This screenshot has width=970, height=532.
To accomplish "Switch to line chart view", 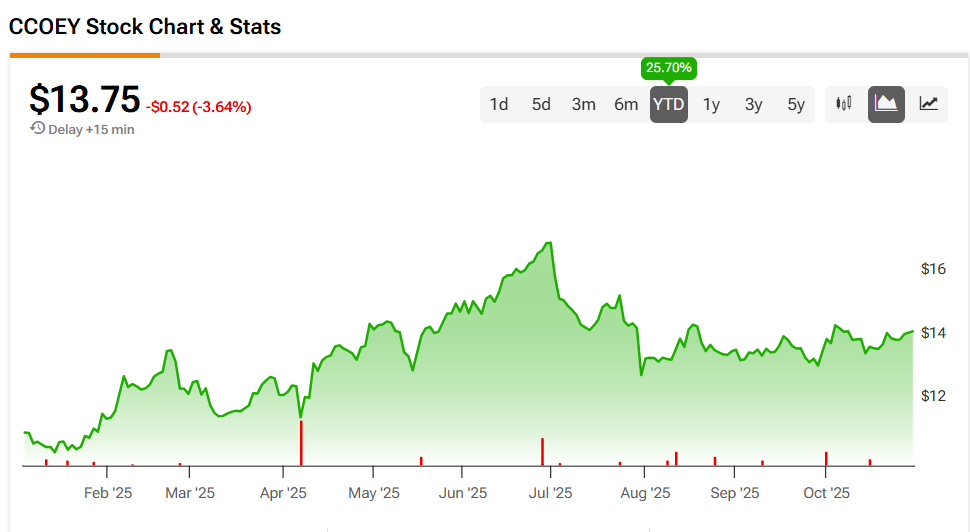I will click(929, 104).
